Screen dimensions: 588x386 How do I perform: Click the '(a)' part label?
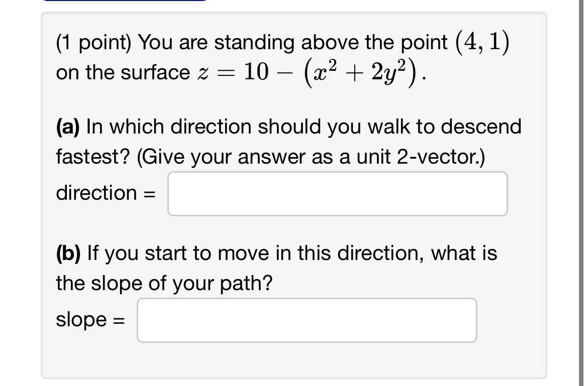click(69, 126)
